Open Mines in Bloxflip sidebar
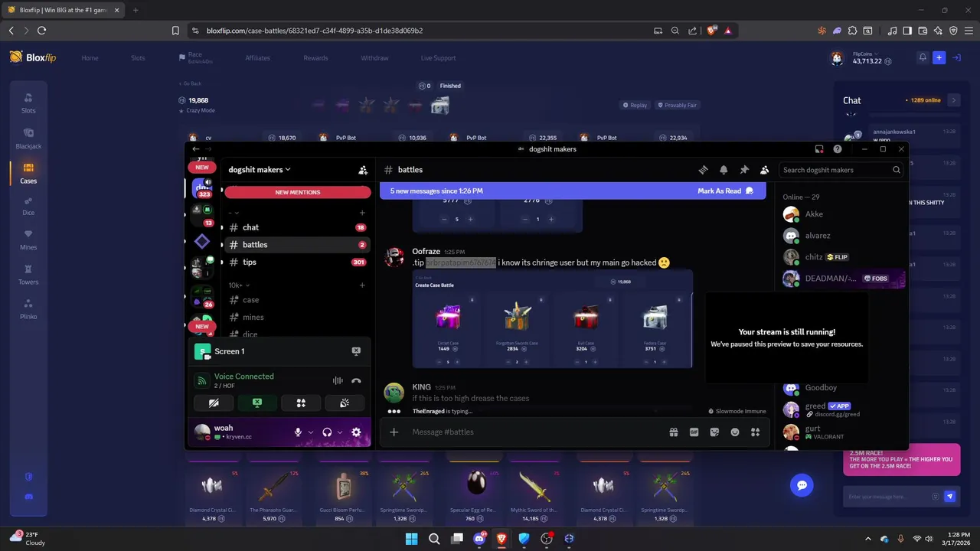 pyautogui.click(x=28, y=240)
